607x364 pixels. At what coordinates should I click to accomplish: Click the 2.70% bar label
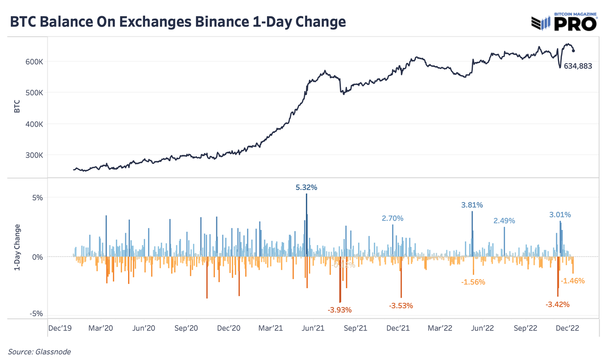(x=393, y=218)
